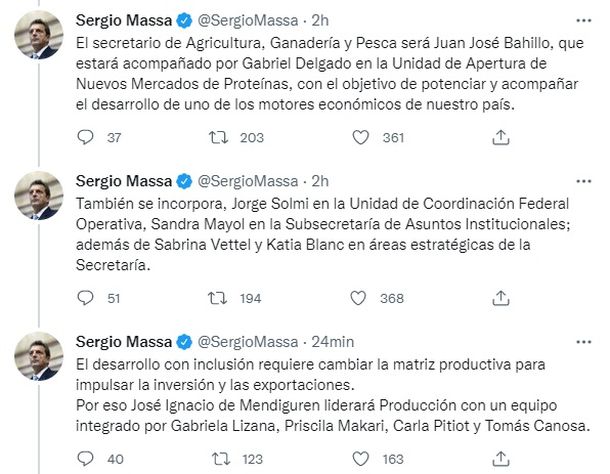The image size is (610, 474).
Task: Open more options on second tweet
Action: tap(583, 181)
